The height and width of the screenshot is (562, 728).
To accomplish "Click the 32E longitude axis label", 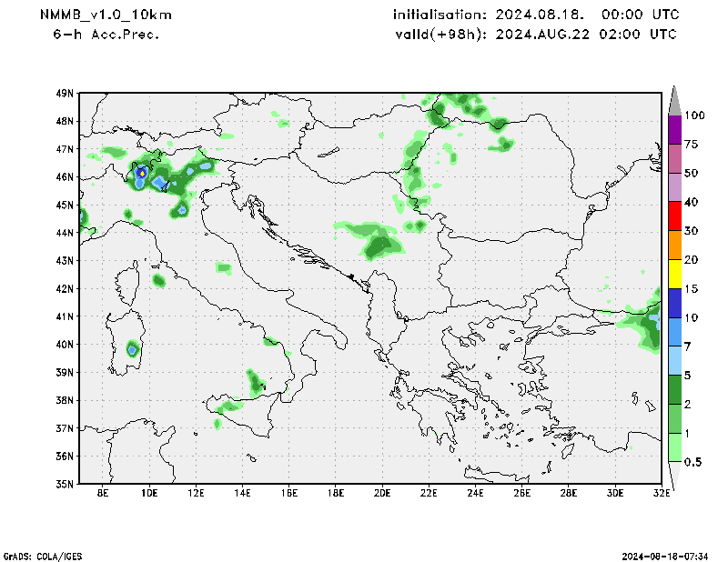I will (x=661, y=494).
